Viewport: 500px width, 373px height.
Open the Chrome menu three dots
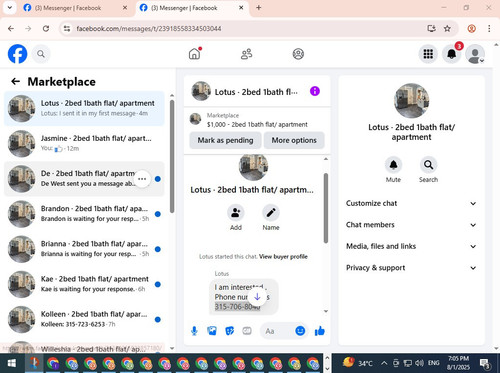pyautogui.click(x=489, y=29)
